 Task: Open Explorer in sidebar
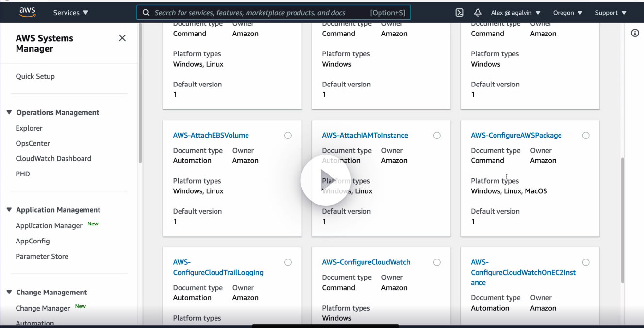(x=29, y=128)
